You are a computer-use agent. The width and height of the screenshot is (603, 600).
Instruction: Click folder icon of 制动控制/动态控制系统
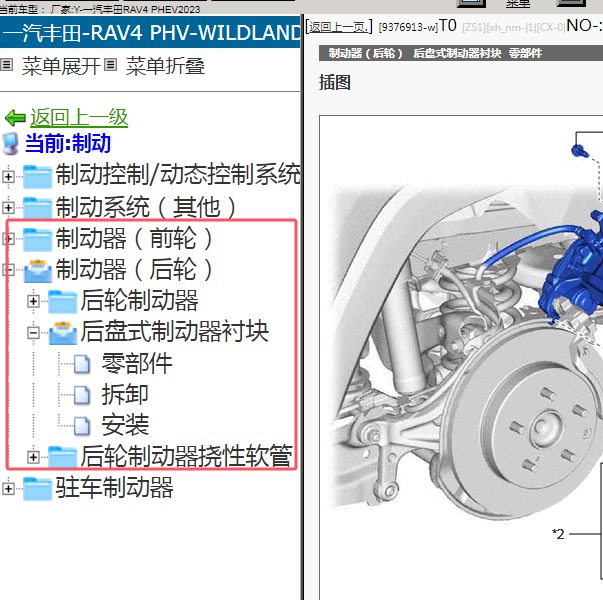click(x=37, y=176)
